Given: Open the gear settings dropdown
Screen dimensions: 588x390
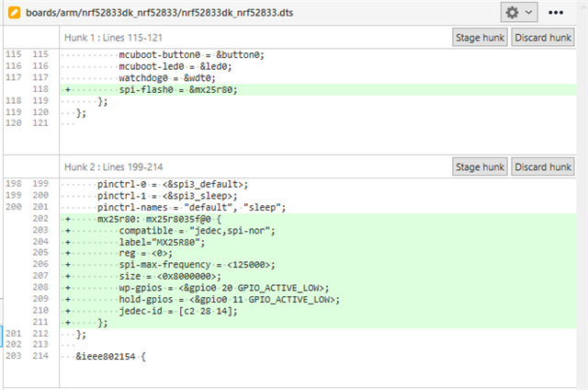Looking at the screenshot, I should [519, 12].
